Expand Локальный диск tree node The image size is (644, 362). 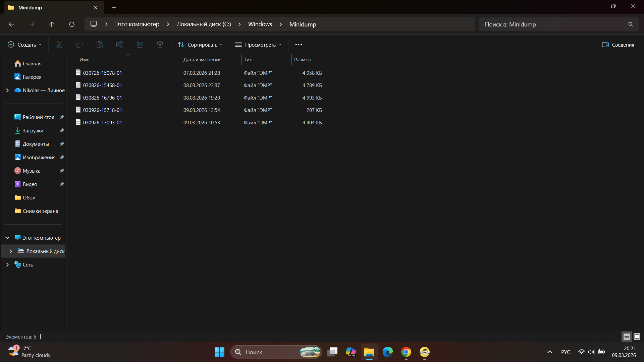pos(11,251)
